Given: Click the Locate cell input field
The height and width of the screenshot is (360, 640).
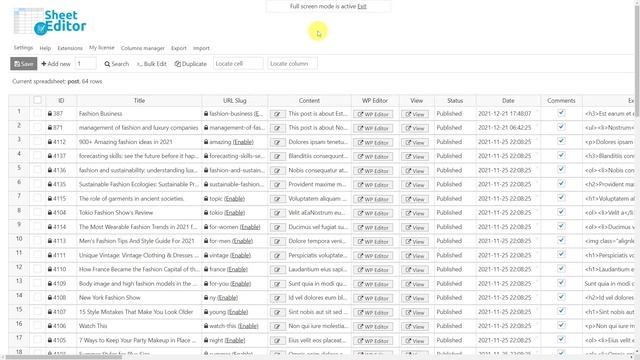Looking at the screenshot, I should (x=238, y=64).
